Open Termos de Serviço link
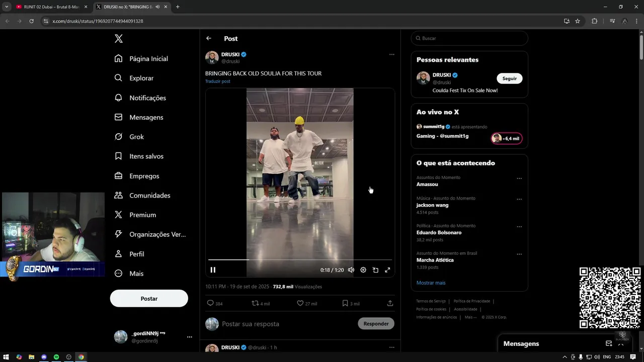The image size is (644, 362). (431, 301)
